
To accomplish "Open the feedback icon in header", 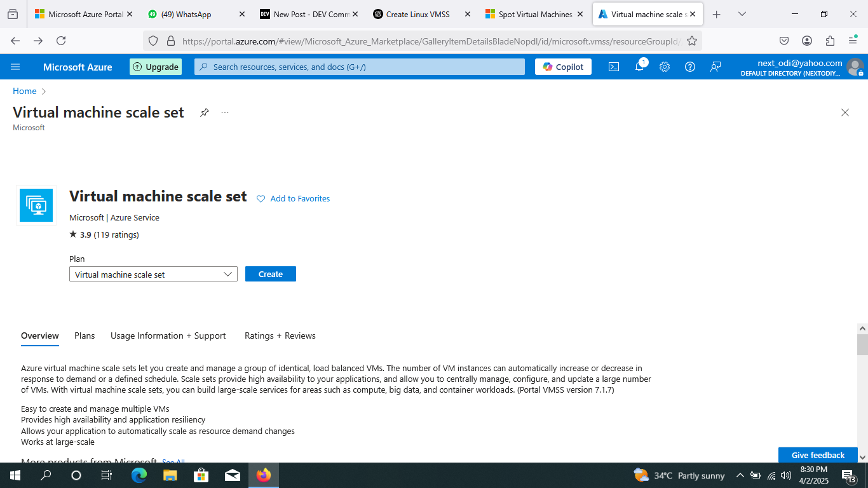I will point(715,67).
